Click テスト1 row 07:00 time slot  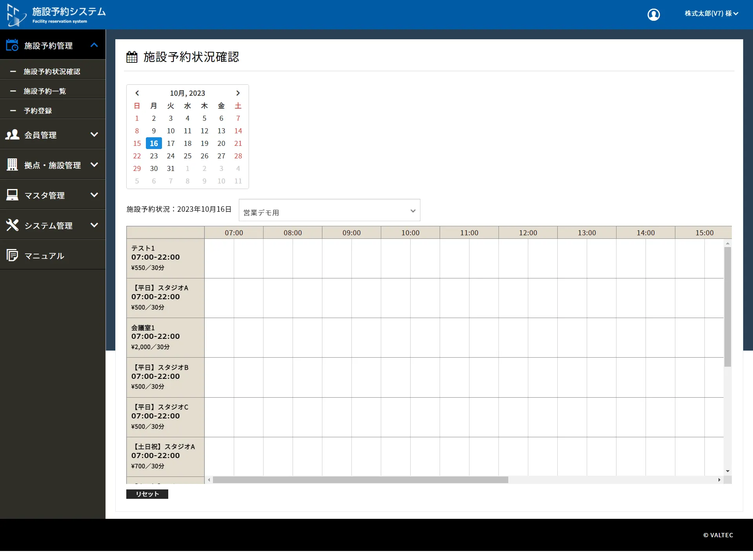219,258
